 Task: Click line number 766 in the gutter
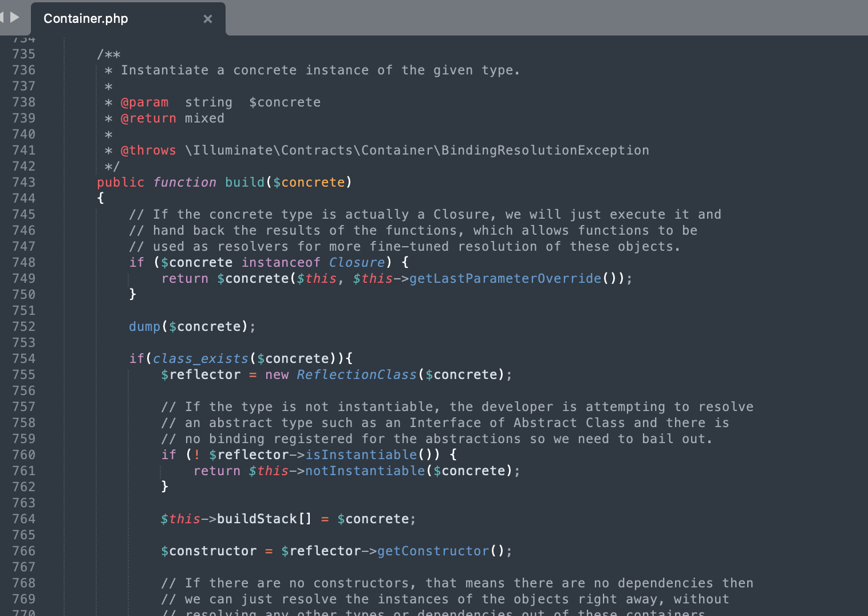[x=23, y=551]
